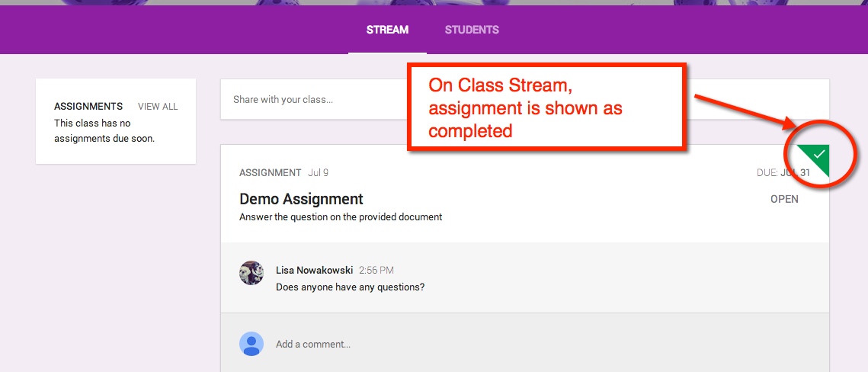Click the red annotation callout box
This screenshot has height=372, width=868.
pos(547,107)
